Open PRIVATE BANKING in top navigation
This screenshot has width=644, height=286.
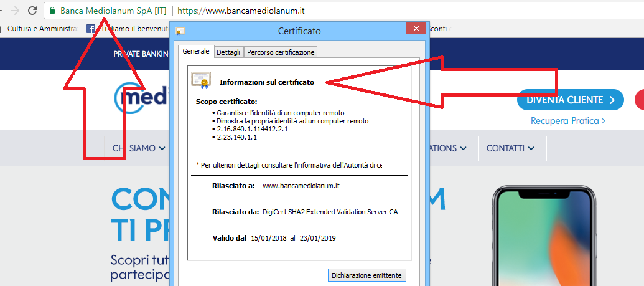(x=142, y=54)
